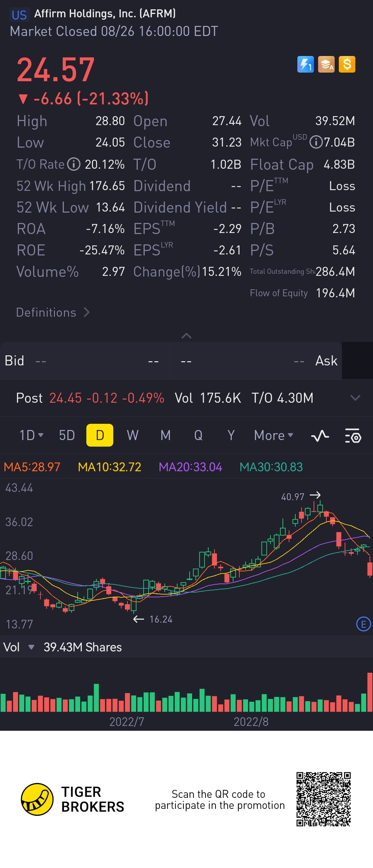This screenshot has height=868, width=373.
Task: Tap the Vol value 39.52M
Action: (335, 121)
